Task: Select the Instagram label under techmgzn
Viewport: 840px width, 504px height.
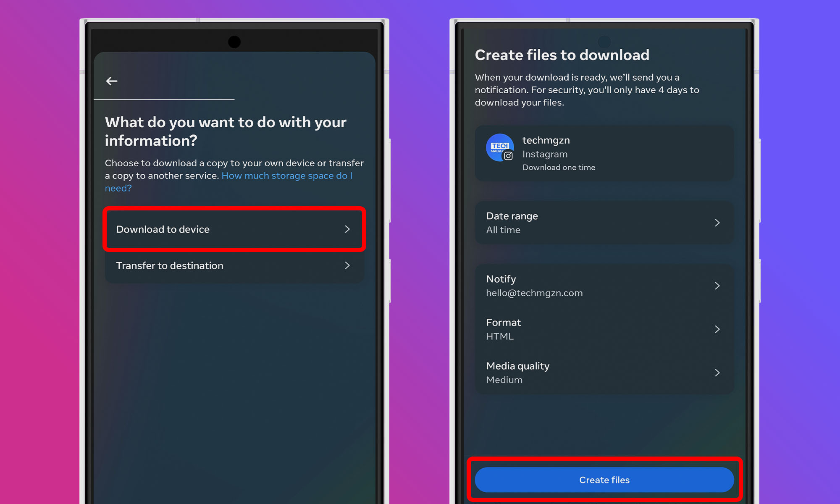Action: point(545,154)
